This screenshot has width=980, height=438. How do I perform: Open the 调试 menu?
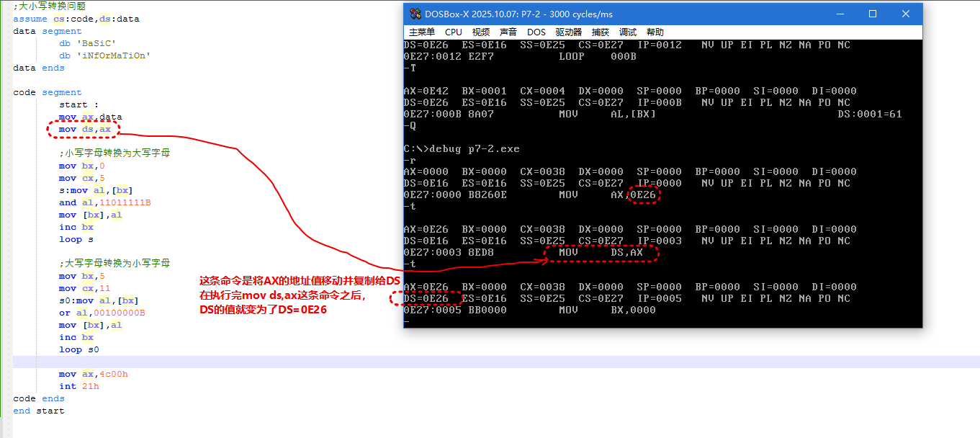[628, 32]
